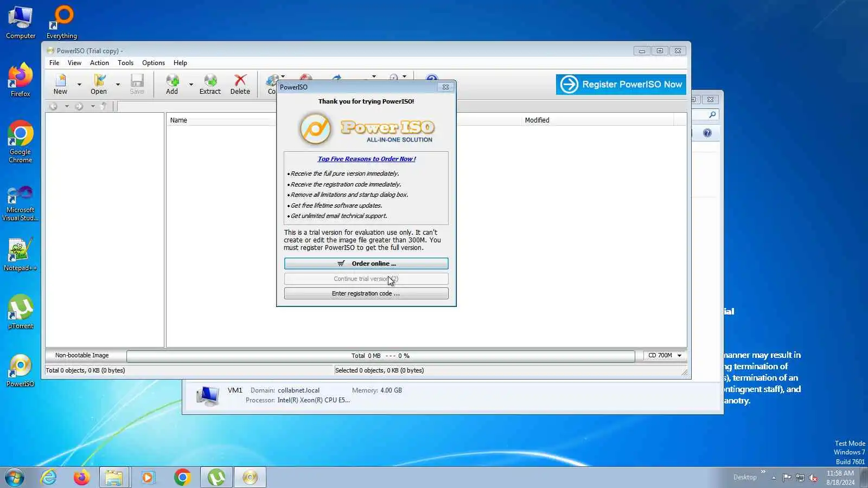Image resolution: width=868 pixels, height=488 pixels.
Task: Click the Save toolbar icon
Action: point(137,84)
